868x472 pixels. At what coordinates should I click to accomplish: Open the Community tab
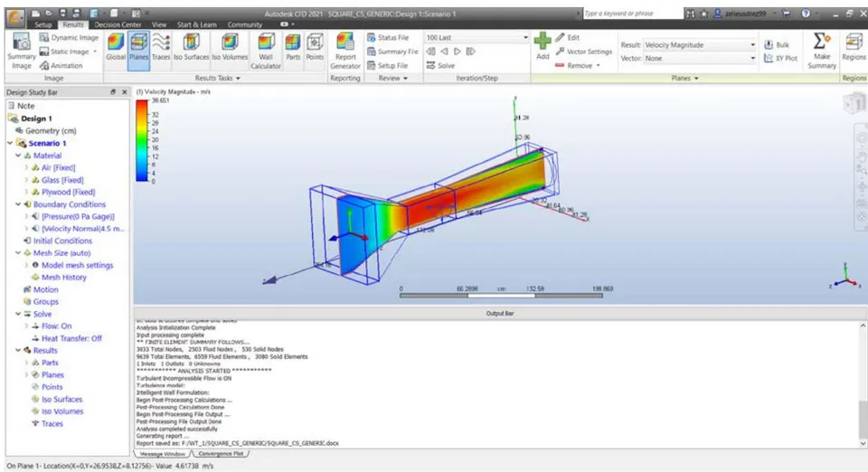pos(244,24)
